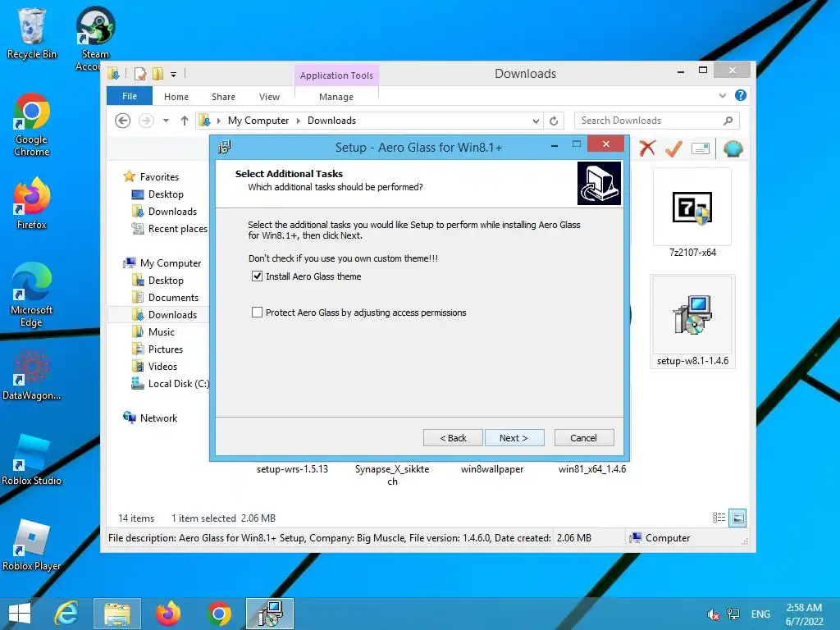Click the shell globe toolbar icon

[733, 148]
